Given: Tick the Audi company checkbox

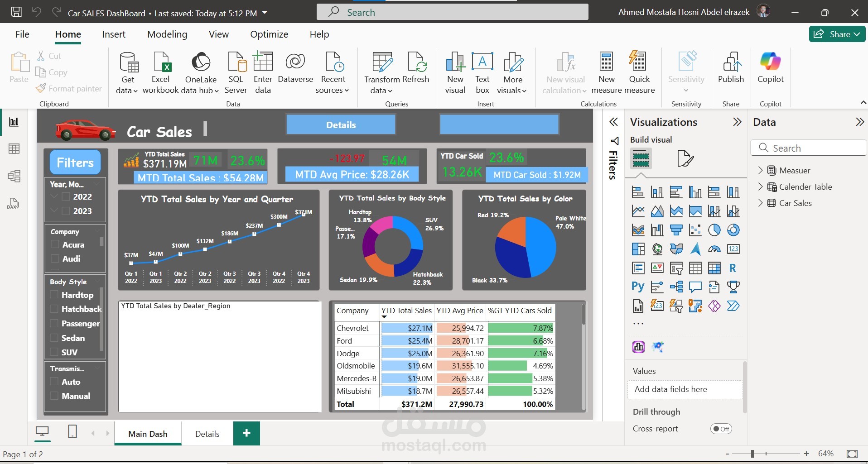Looking at the screenshot, I should (x=55, y=258).
